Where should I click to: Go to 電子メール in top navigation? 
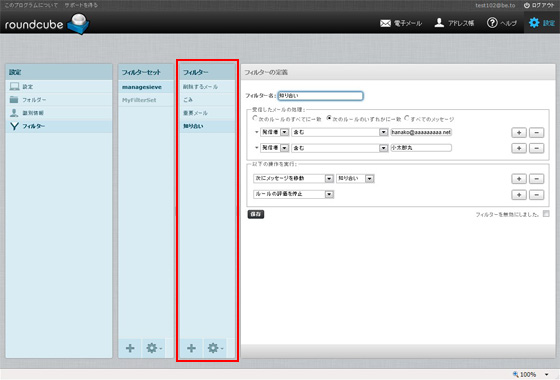[401, 23]
